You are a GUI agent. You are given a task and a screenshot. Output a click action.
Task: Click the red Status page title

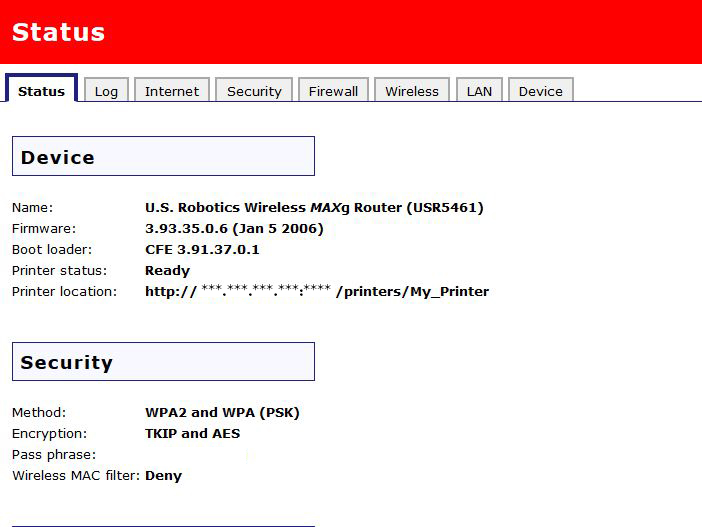pyautogui.click(x=58, y=32)
